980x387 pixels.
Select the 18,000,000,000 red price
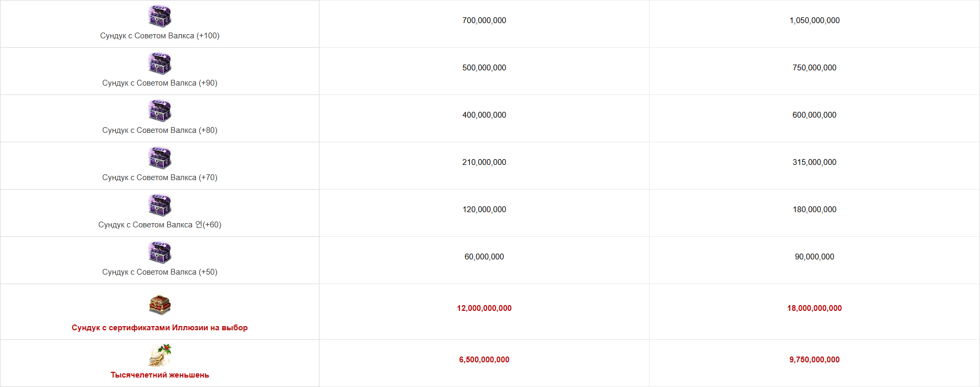(814, 308)
